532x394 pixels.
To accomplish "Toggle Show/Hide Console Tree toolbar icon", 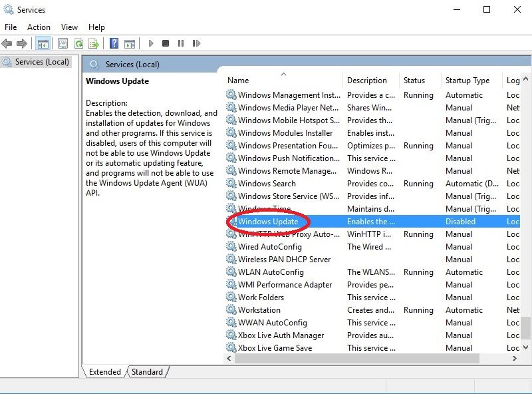I will pos(43,43).
